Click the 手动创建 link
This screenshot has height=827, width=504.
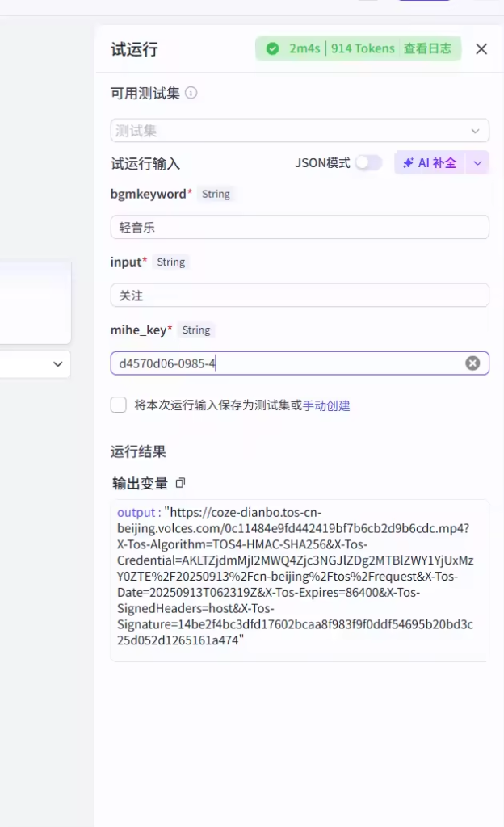pyautogui.click(x=326, y=406)
